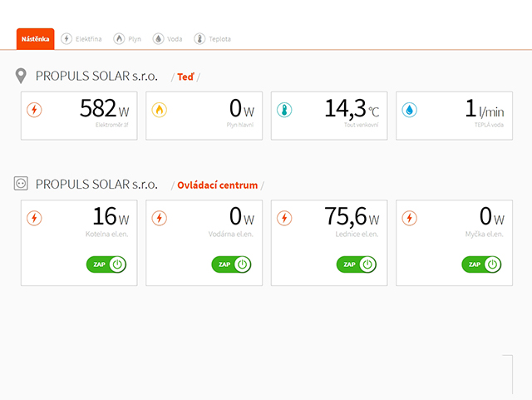532x400 pixels.
Task: Click the water drop icon in TEPLÁ voda card
Action: (x=409, y=110)
